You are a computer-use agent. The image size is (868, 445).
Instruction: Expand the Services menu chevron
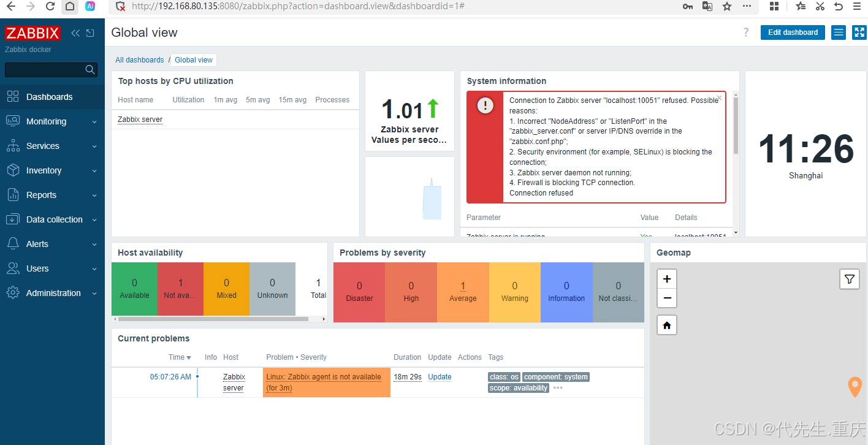(x=96, y=146)
